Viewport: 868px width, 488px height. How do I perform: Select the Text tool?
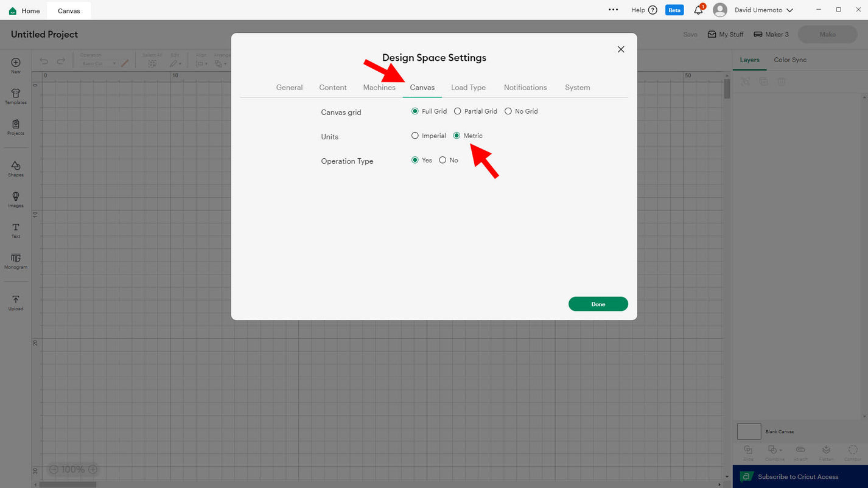tap(15, 230)
